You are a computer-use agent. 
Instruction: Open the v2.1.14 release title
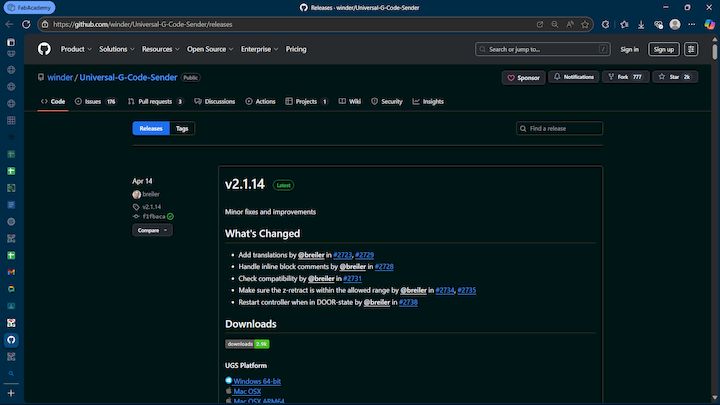245,184
